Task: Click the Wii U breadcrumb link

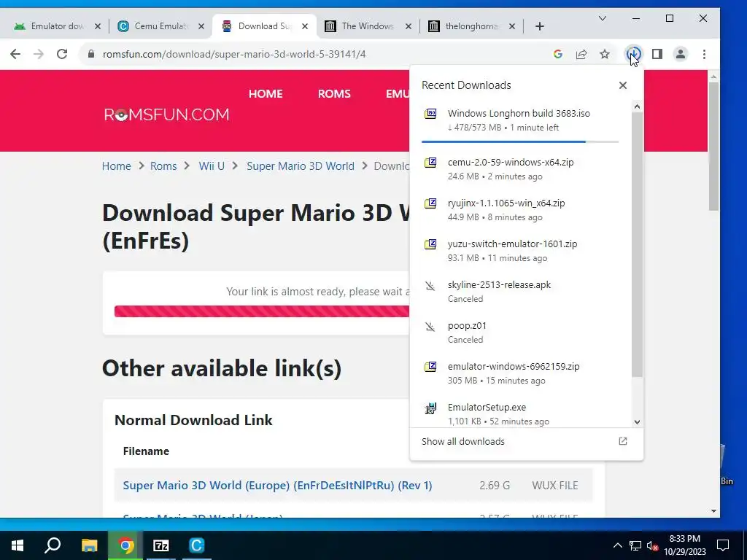Action: tap(212, 166)
